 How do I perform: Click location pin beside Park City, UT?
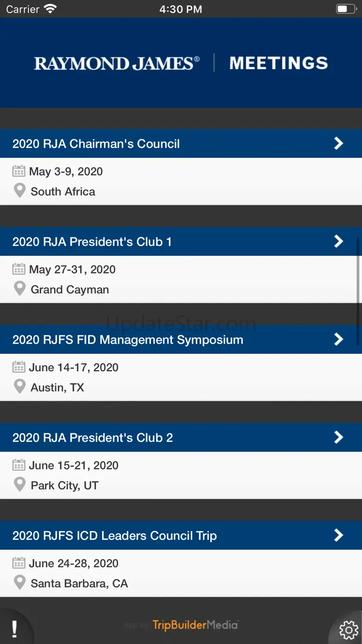point(19,485)
